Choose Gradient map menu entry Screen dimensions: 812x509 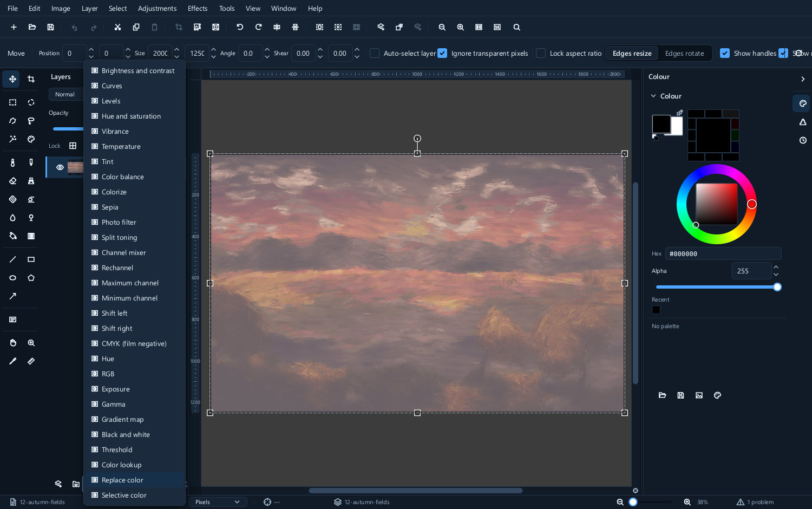coord(134,419)
